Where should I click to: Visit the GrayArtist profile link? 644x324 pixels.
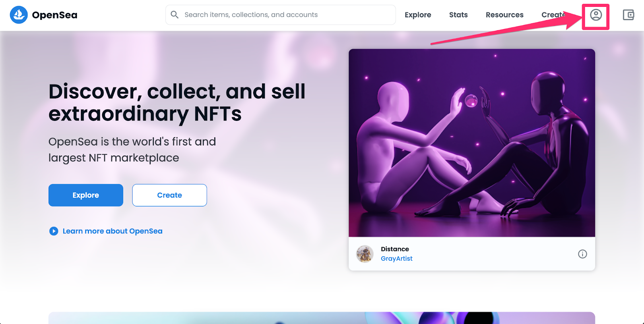(x=396, y=258)
